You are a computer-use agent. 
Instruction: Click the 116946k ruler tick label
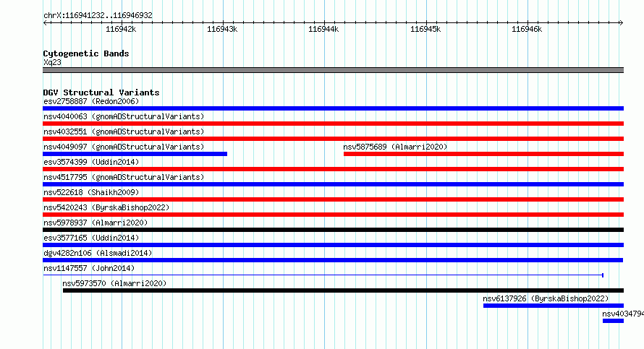click(x=527, y=29)
